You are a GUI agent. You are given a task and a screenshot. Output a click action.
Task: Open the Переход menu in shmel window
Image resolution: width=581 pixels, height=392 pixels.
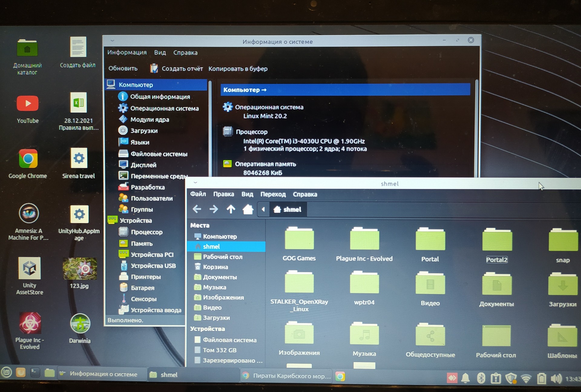point(273,194)
